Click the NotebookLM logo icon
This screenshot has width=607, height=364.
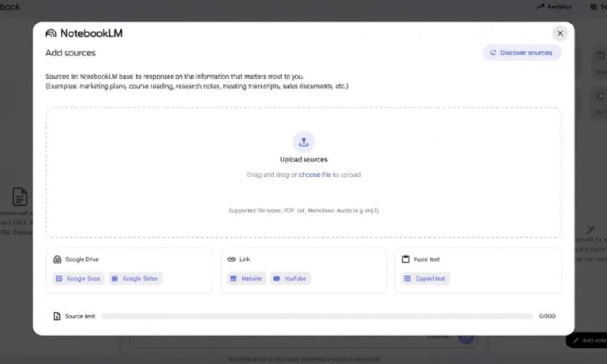pyautogui.click(x=51, y=33)
